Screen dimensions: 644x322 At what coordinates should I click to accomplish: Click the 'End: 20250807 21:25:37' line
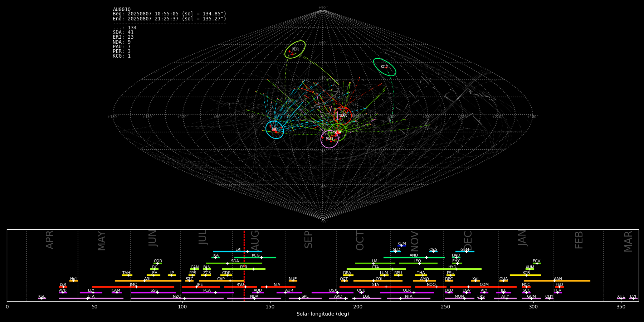click(x=170, y=19)
